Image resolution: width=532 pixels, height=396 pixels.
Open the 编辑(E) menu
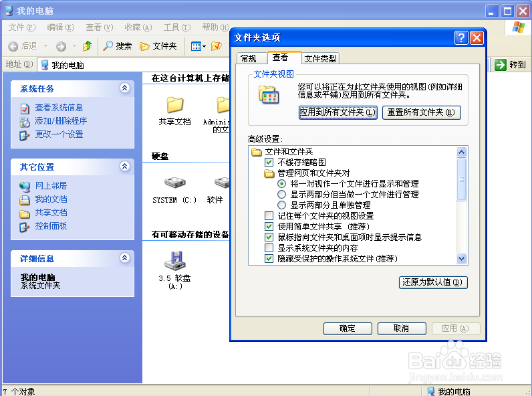tap(60, 27)
